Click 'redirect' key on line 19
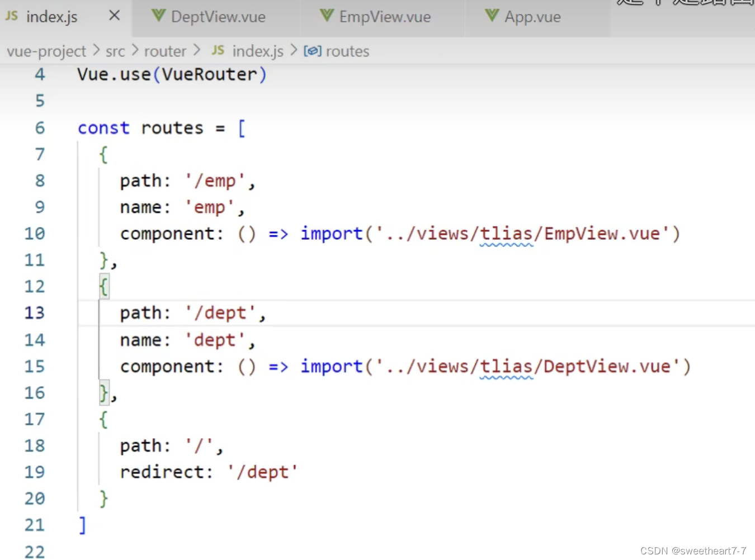 (x=162, y=472)
